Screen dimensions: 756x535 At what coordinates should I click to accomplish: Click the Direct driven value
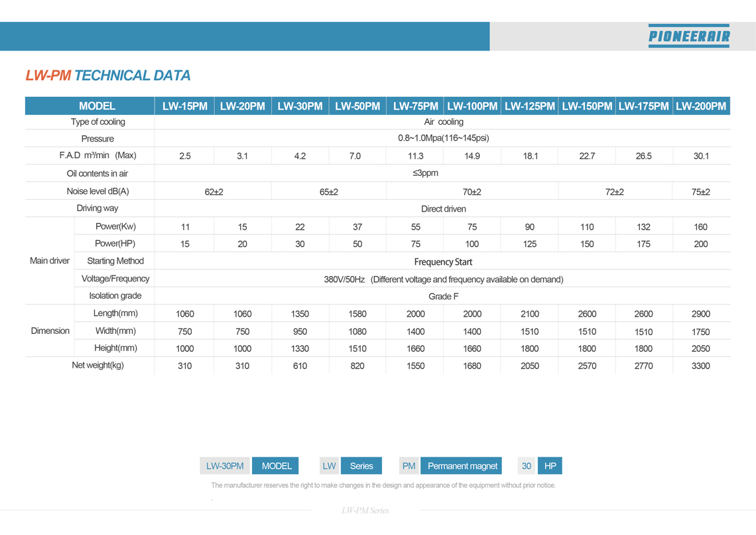[x=444, y=209]
